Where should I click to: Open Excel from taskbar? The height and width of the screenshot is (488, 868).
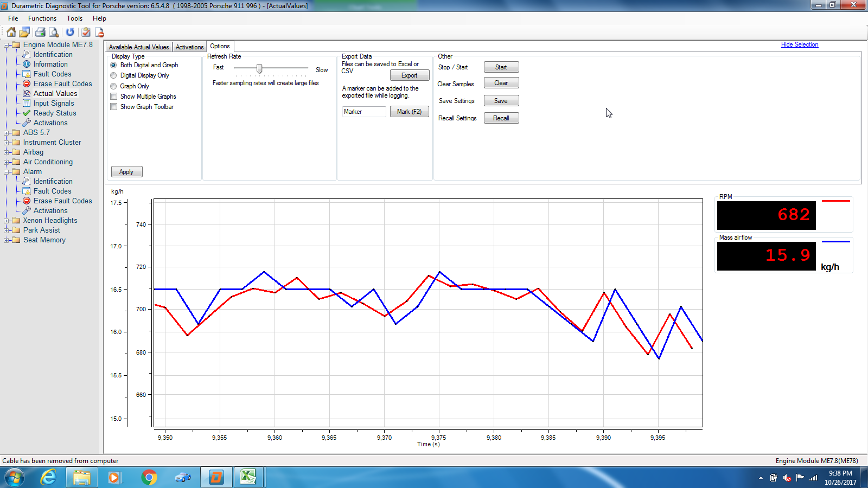point(248,477)
